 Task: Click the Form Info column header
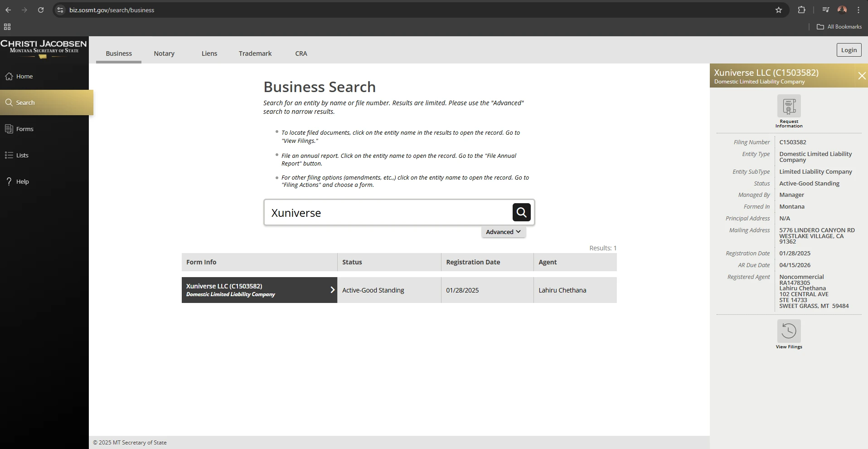click(259, 262)
